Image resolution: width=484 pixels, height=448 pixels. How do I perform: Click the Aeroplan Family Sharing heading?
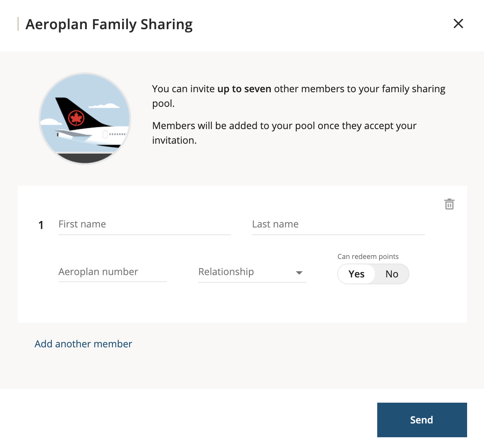(109, 24)
